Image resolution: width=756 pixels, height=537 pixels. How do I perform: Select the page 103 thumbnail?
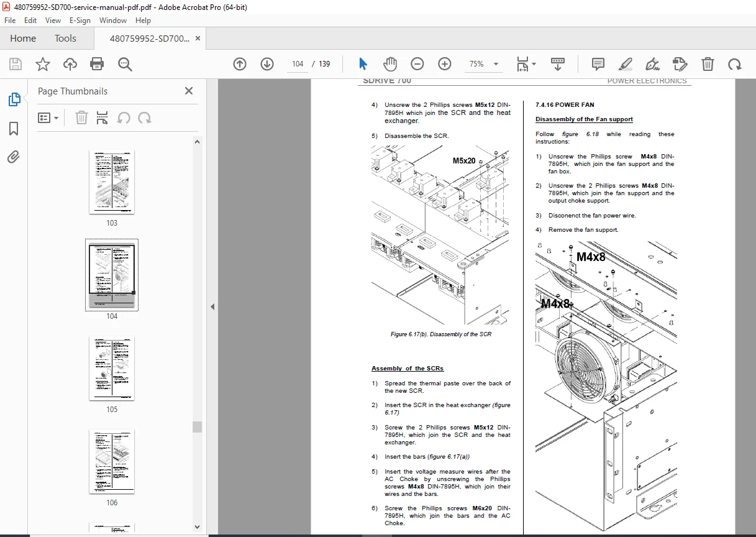point(112,182)
